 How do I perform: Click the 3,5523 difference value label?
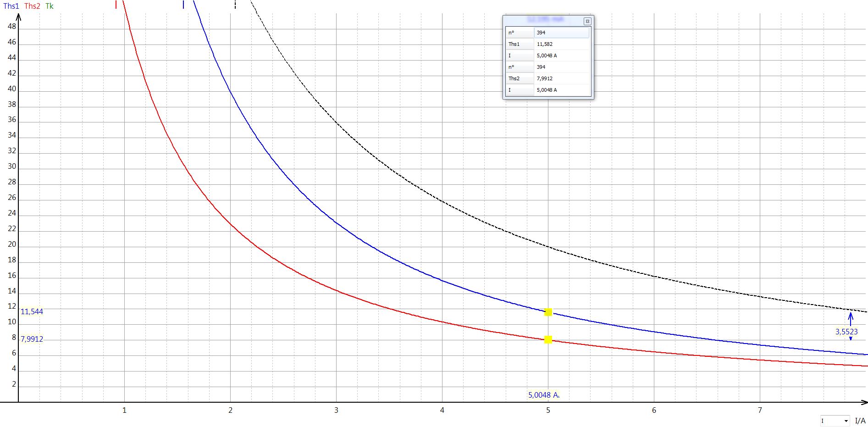click(846, 332)
